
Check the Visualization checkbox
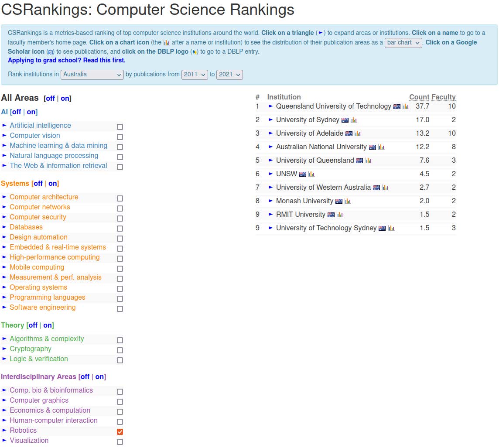[120, 442]
